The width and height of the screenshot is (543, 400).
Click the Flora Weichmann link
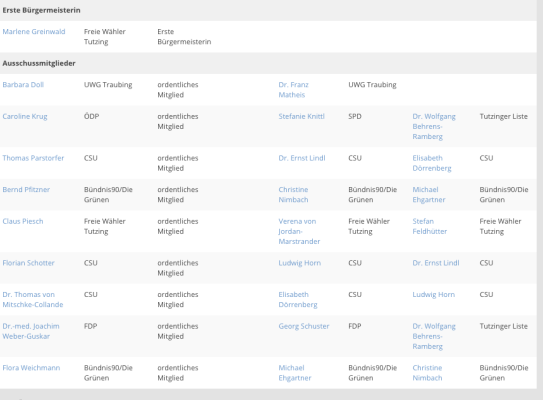(31, 368)
